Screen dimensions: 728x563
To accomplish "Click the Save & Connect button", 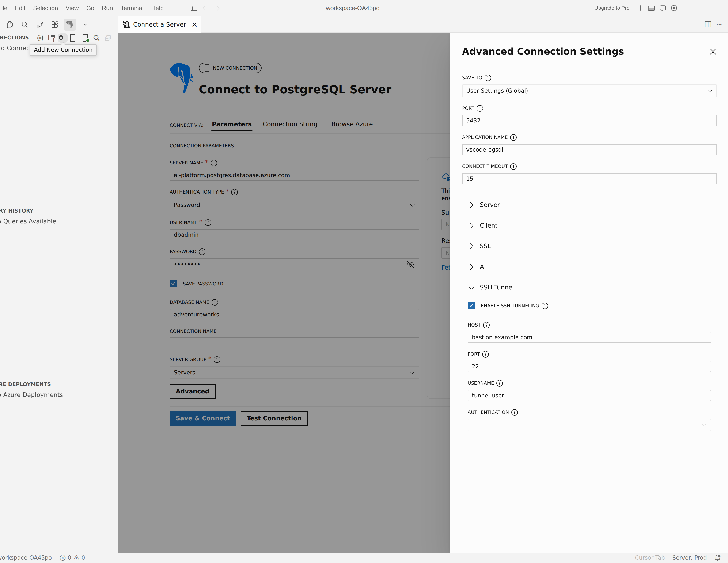I will (x=203, y=418).
